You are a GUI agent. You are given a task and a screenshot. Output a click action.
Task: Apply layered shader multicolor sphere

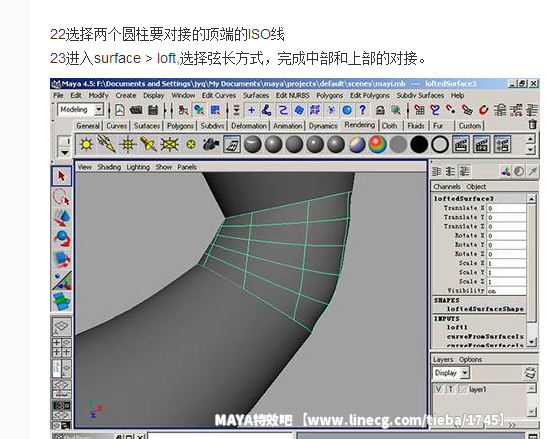click(357, 144)
